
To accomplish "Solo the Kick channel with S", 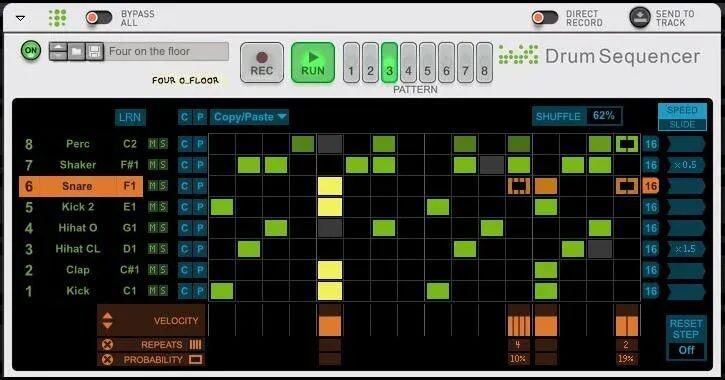I will (x=163, y=290).
